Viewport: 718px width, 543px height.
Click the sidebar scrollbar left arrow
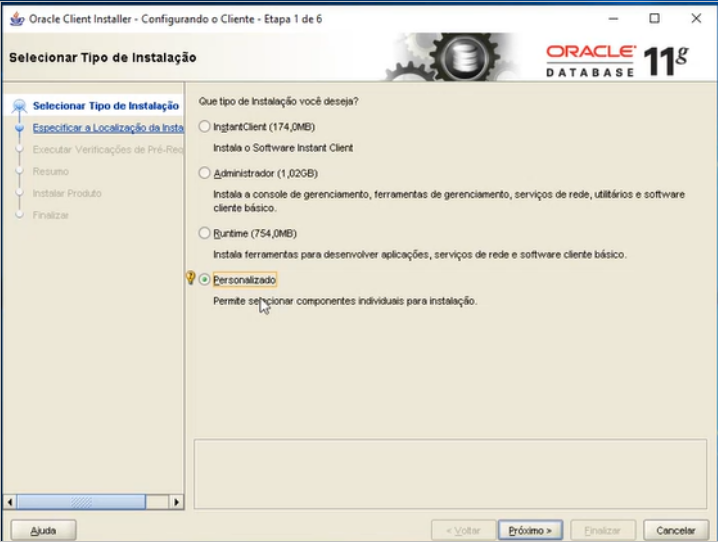pos(10,502)
